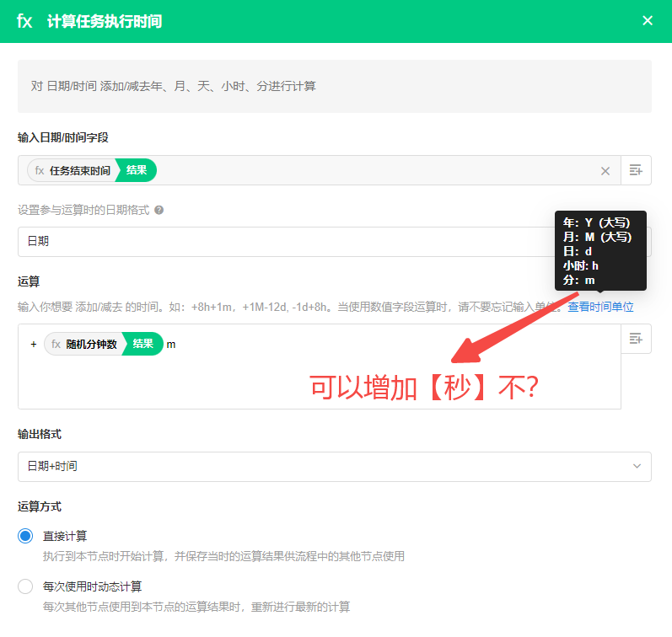Clear the 任务结束时间 date field
The height and width of the screenshot is (637, 672).
coord(605,171)
